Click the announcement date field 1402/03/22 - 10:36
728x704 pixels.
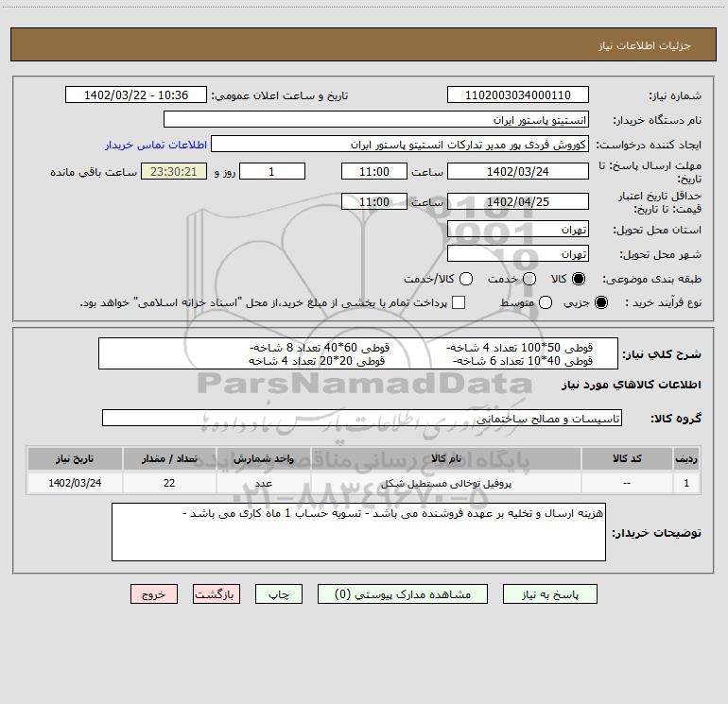click(x=136, y=94)
